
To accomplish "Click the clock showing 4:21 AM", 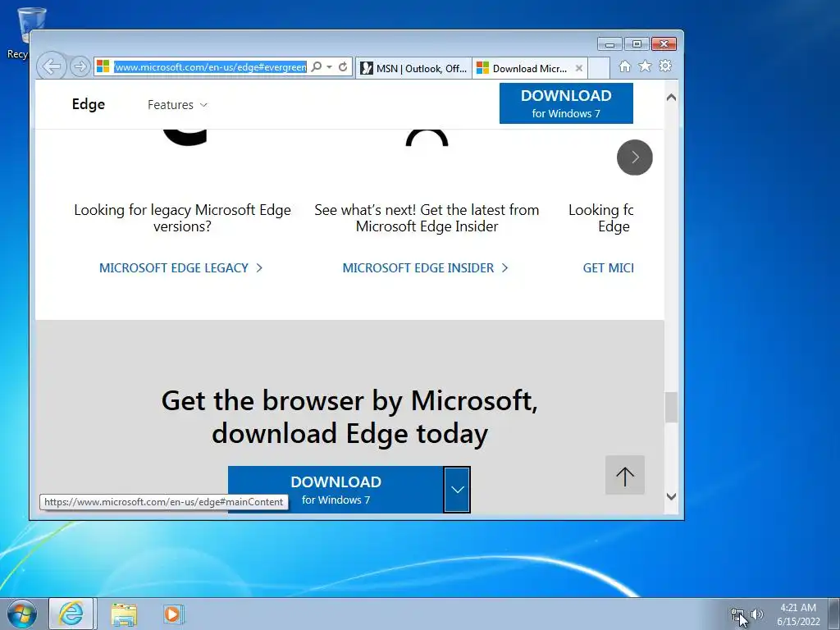I will pos(798,608).
